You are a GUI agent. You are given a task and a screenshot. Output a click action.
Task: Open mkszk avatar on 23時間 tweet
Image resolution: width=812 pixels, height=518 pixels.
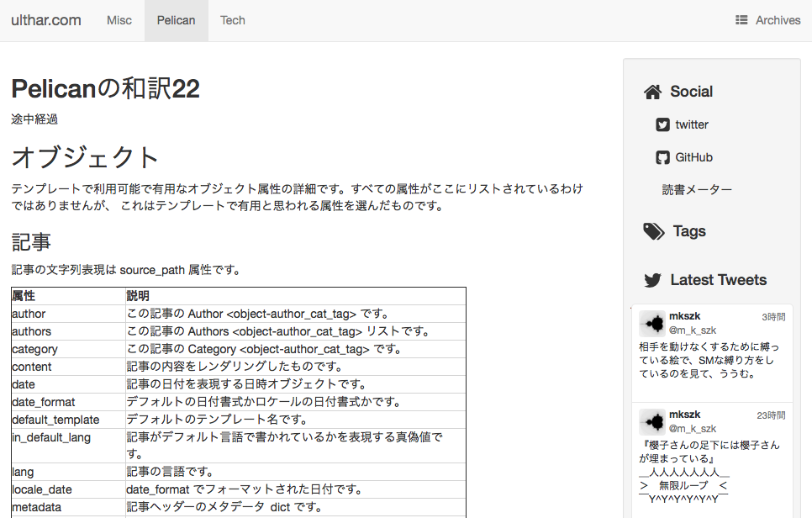[652, 422]
